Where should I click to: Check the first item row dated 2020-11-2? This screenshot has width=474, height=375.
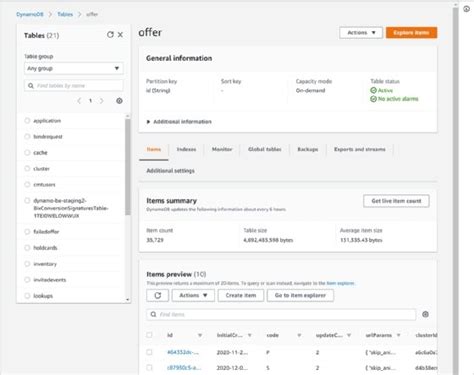tap(149, 352)
